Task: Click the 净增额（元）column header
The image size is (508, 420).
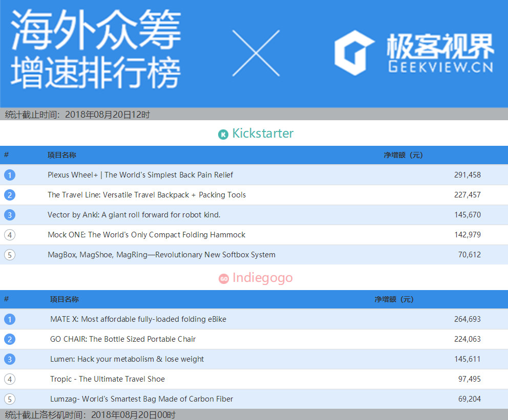Action: coord(403,155)
